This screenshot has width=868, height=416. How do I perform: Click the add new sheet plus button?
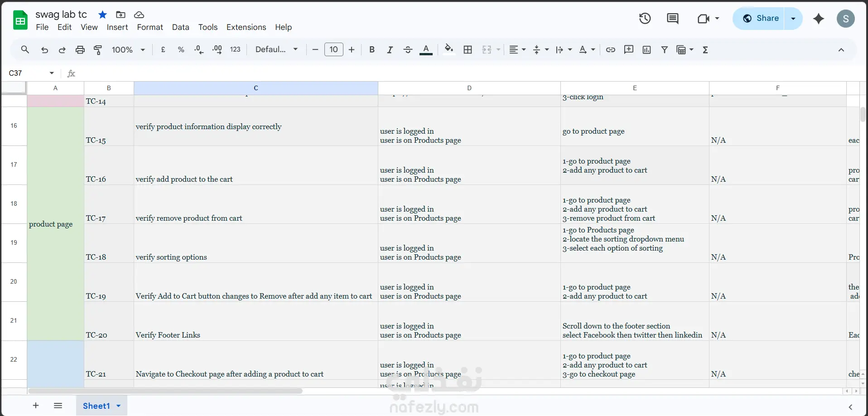36,406
